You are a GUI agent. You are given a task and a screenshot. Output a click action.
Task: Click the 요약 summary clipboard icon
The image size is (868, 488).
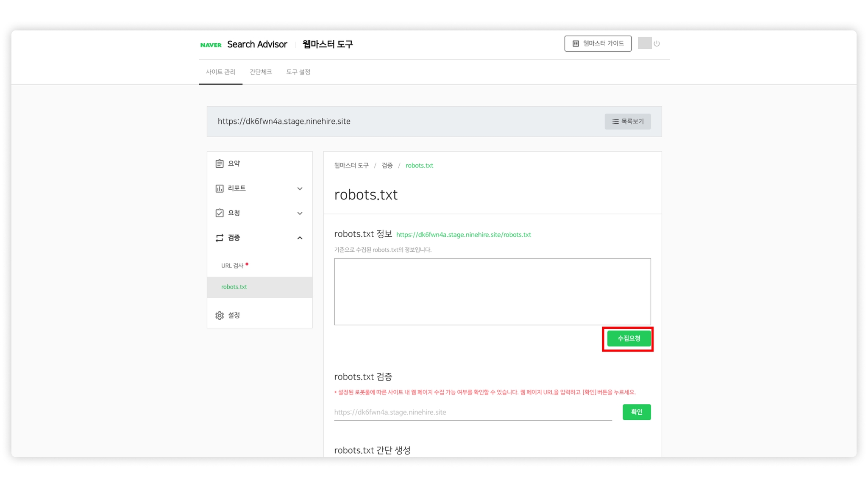point(219,164)
